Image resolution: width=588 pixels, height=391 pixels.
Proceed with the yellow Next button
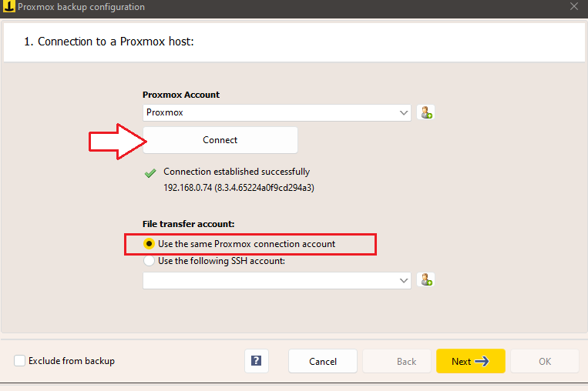pyautogui.click(x=470, y=361)
